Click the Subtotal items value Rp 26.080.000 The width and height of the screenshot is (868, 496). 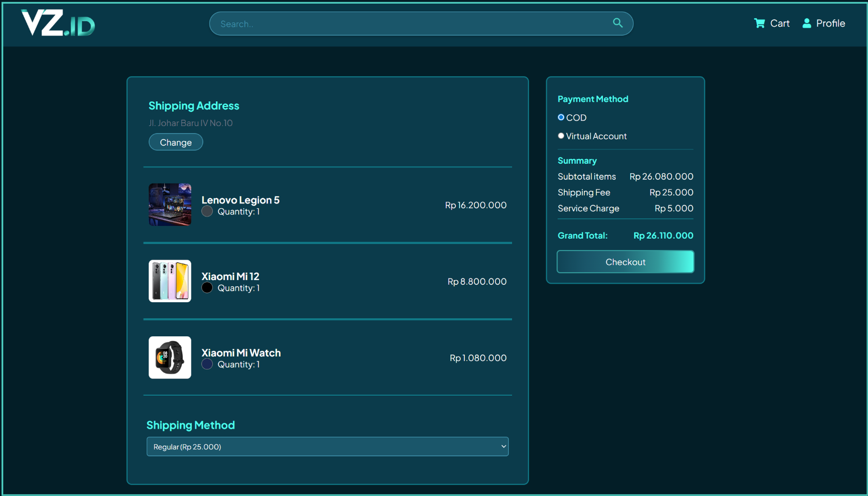(x=661, y=177)
